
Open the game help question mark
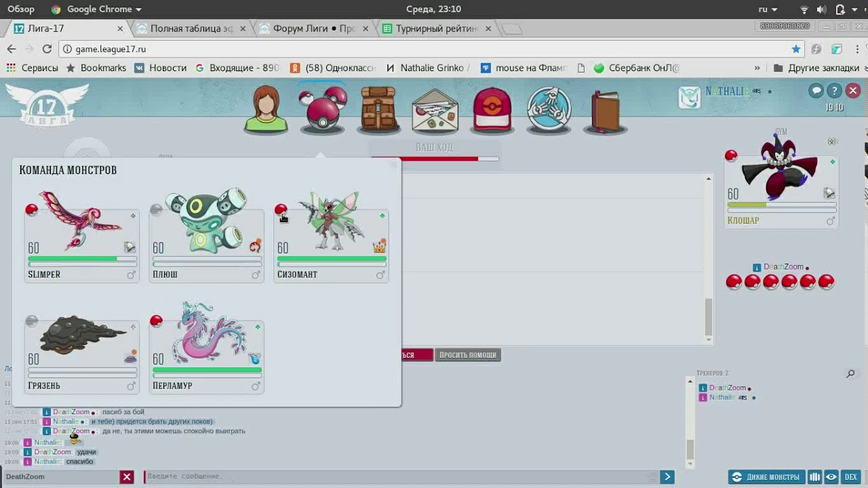coord(835,91)
